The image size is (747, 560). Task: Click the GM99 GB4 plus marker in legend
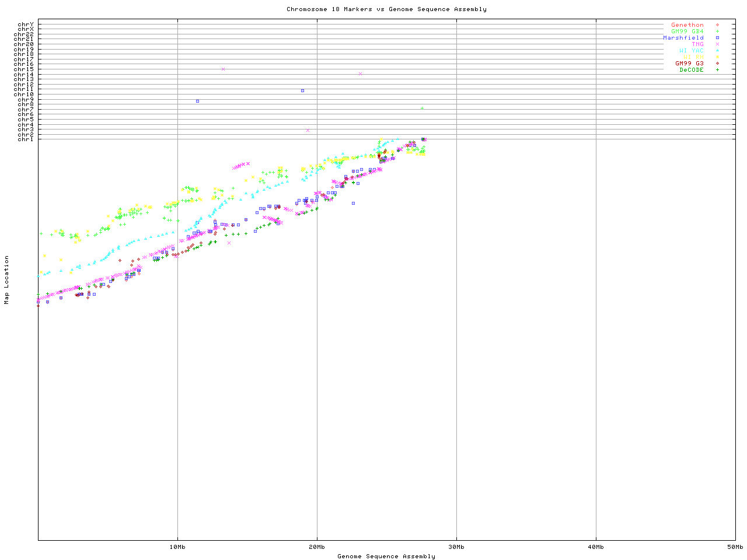[717, 32]
